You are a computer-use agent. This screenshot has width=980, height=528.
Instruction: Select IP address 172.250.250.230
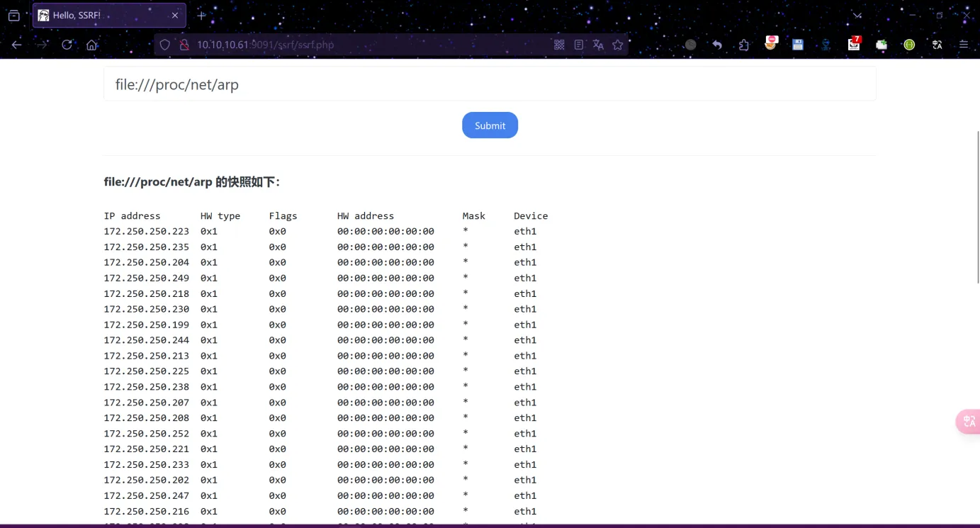147,309
